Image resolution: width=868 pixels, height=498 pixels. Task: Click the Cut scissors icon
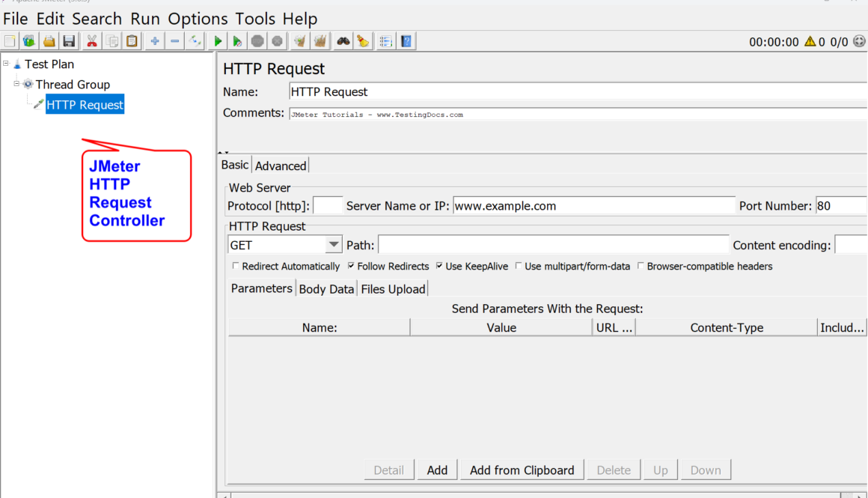click(92, 41)
